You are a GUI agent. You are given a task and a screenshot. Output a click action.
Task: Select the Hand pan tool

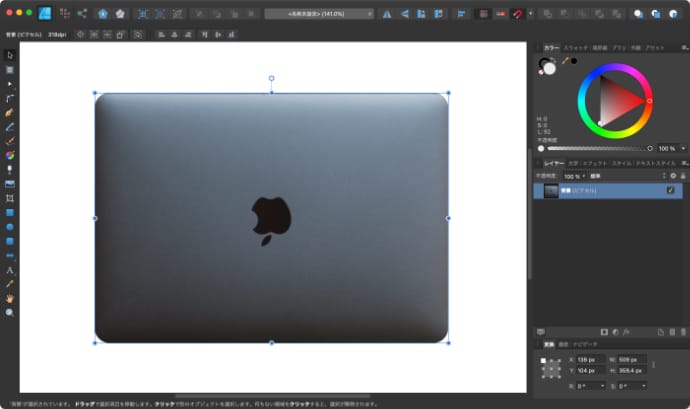coord(10,298)
